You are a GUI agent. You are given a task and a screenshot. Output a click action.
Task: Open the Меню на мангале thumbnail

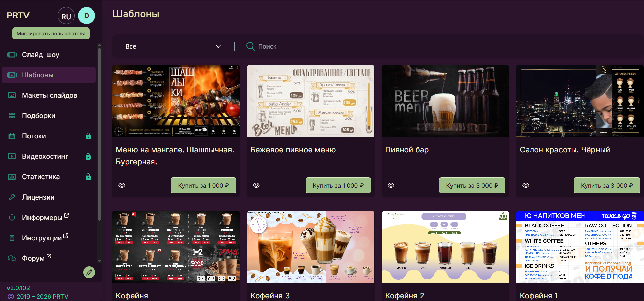[x=176, y=101]
